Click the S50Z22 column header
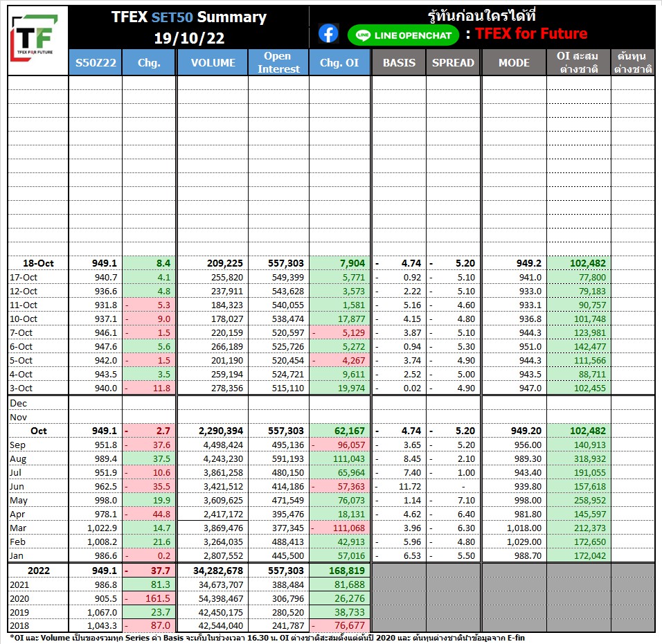Screen dimensions: 662x644 pos(96,62)
